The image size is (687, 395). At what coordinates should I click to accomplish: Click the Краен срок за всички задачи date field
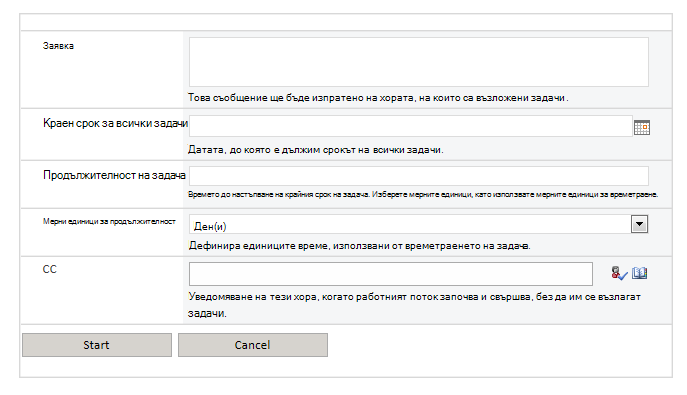coord(411,126)
